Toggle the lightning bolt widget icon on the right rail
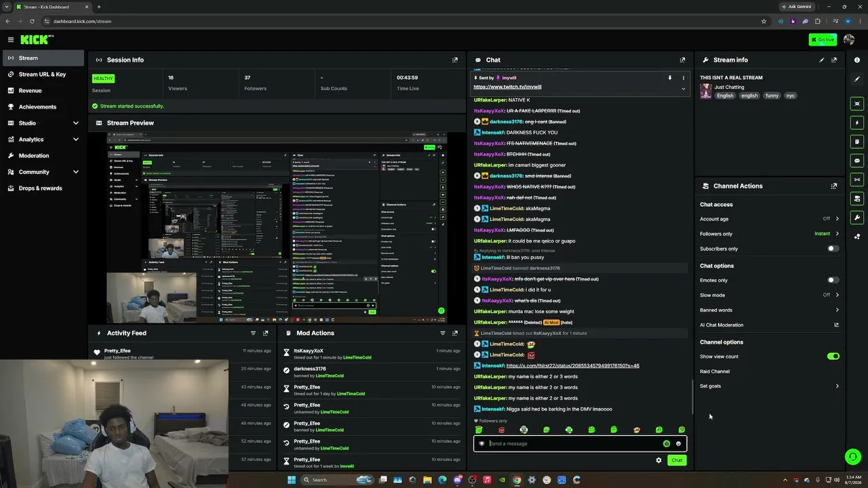The width and height of the screenshot is (868, 488). (x=857, y=123)
